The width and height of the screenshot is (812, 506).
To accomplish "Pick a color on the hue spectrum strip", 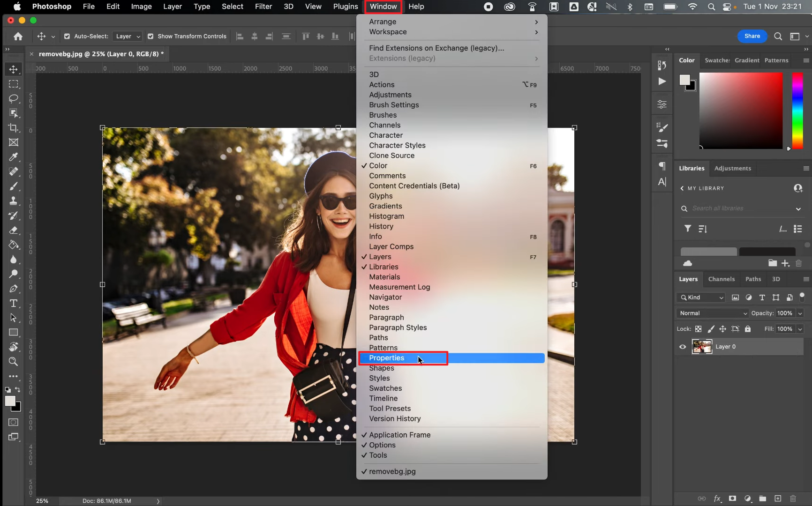I will pyautogui.click(x=797, y=111).
